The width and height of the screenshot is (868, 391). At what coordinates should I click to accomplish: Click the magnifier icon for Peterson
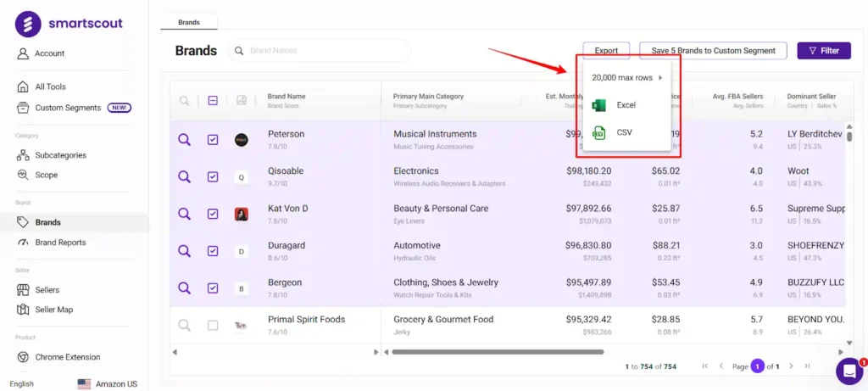[x=184, y=140]
